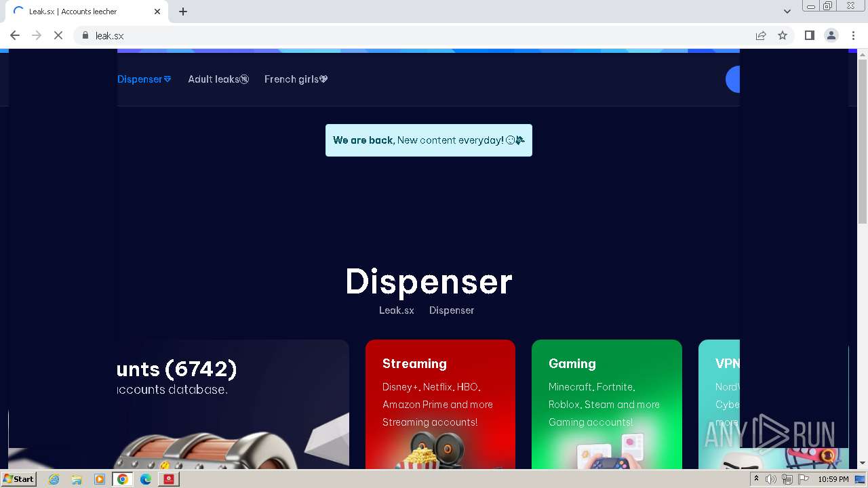Launch Internet Explorer from taskbar
This screenshot has width=868, height=488.
[x=54, y=479]
